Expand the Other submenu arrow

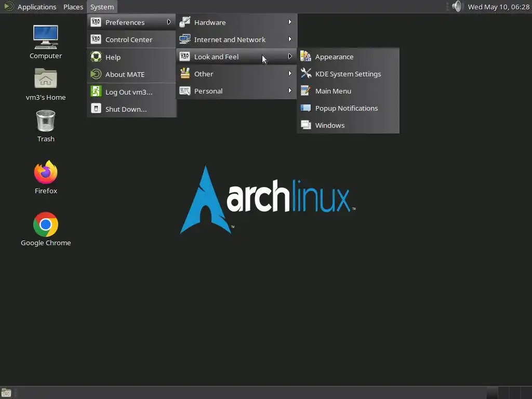click(290, 73)
